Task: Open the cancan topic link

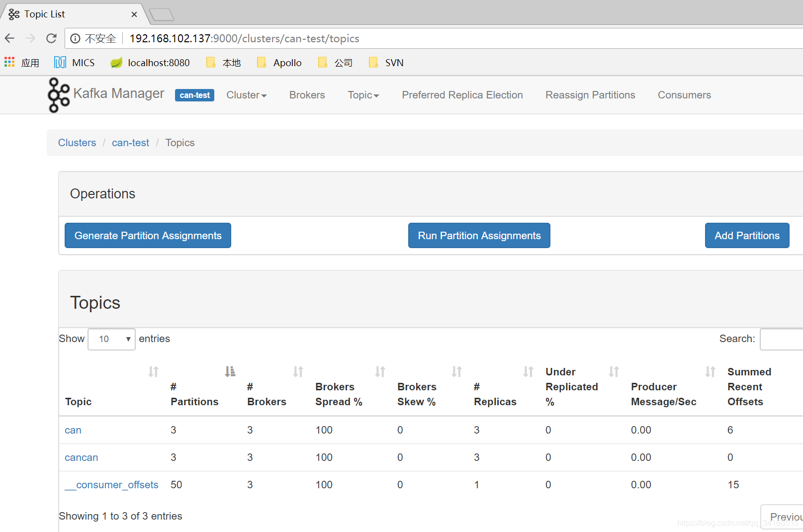Action: click(82, 457)
